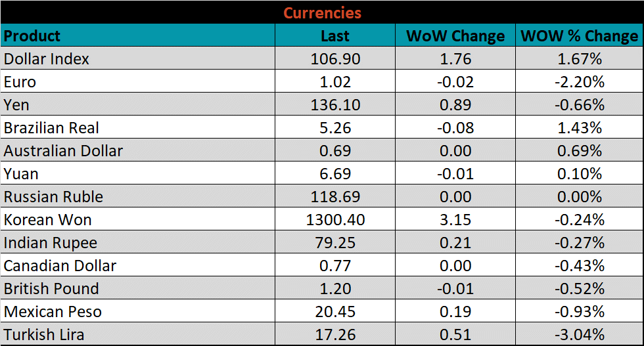Click Yuan's last price 6.69
The height and width of the screenshot is (346, 644).
pos(335,174)
